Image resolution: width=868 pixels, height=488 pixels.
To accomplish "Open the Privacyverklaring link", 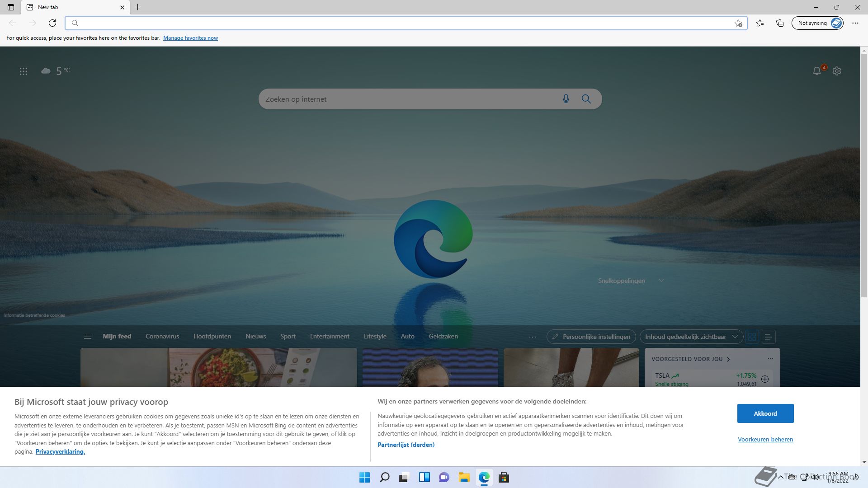I will point(60,451).
